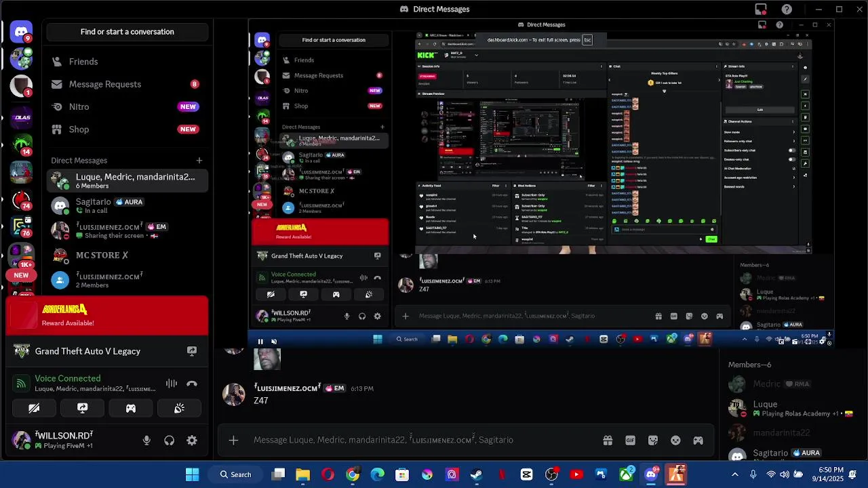
Task: Open the Opera browser in taskbar
Action: [x=328, y=474]
